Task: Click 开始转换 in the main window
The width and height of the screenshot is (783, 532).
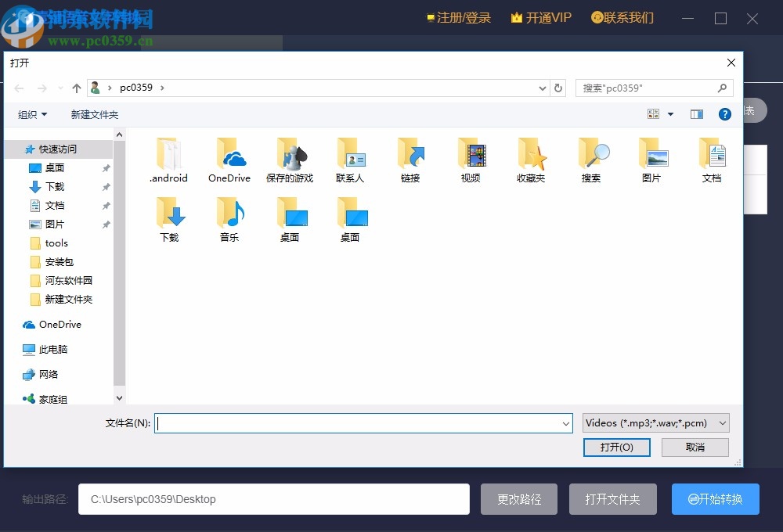Action: point(715,499)
